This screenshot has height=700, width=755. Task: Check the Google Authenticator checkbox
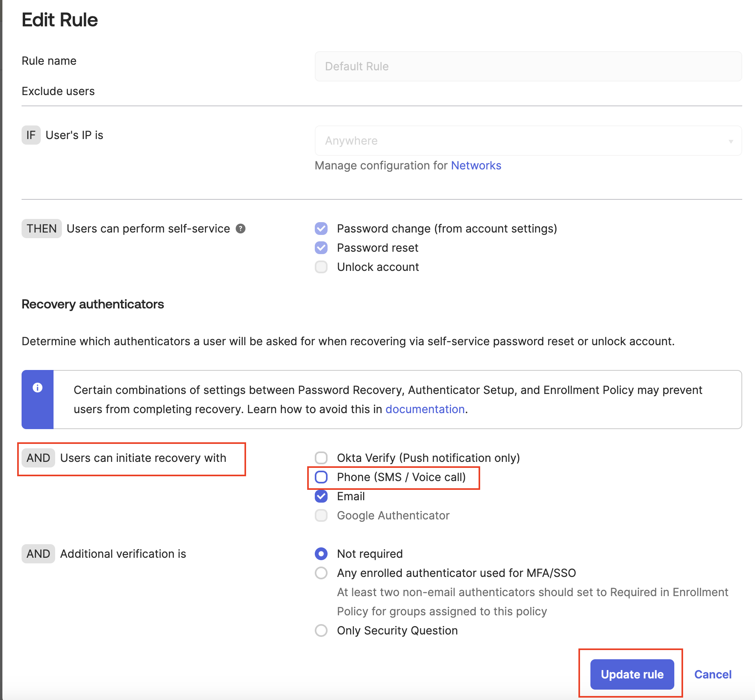321,515
